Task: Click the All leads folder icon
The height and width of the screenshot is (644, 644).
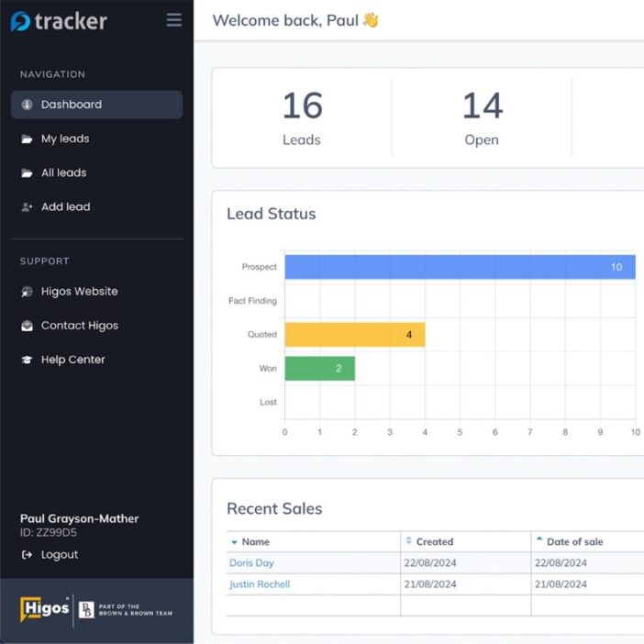Action: (x=27, y=173)
